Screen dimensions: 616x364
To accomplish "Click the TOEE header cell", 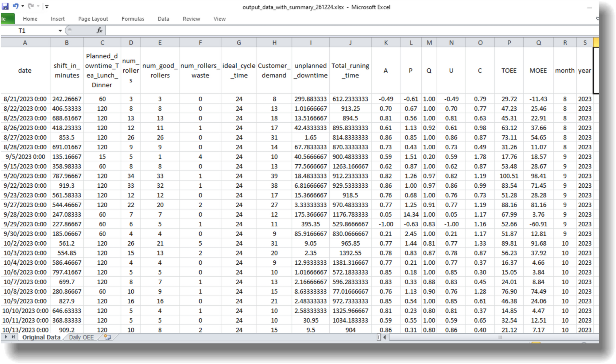I will pyautogui.click(x=509, y=71).
